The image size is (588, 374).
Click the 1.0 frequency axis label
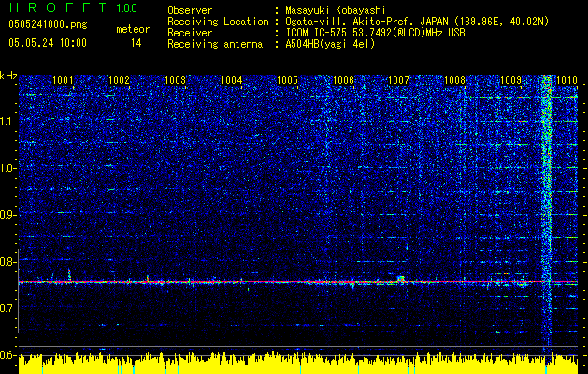pos(8,168)
